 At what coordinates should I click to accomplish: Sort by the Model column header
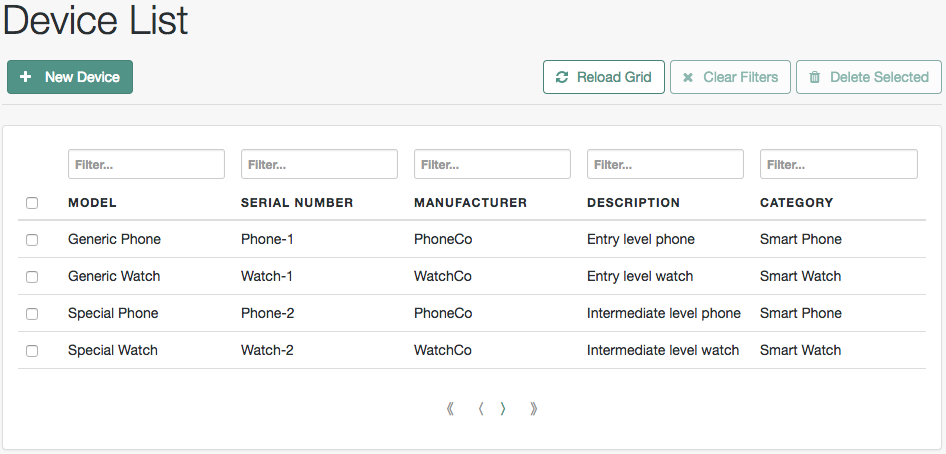[92, 202]
